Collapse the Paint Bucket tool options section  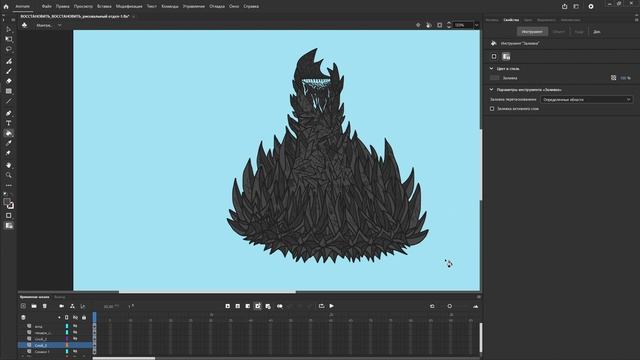tap(491, 89)
